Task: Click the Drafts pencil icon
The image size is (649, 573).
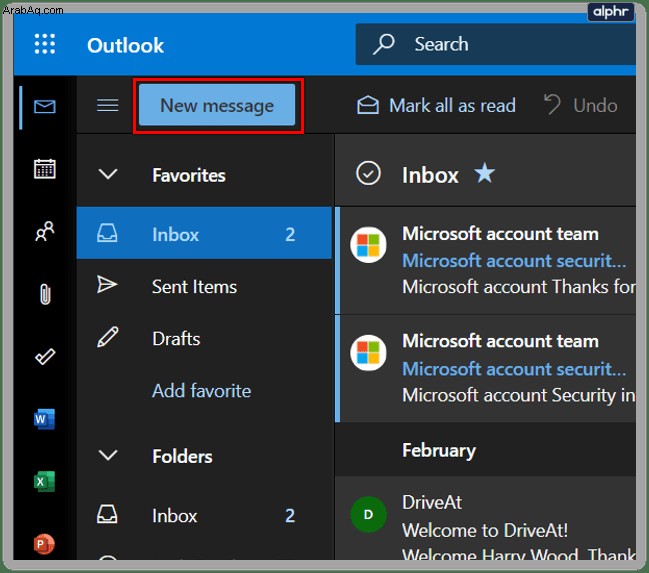Action: (108, 337)
